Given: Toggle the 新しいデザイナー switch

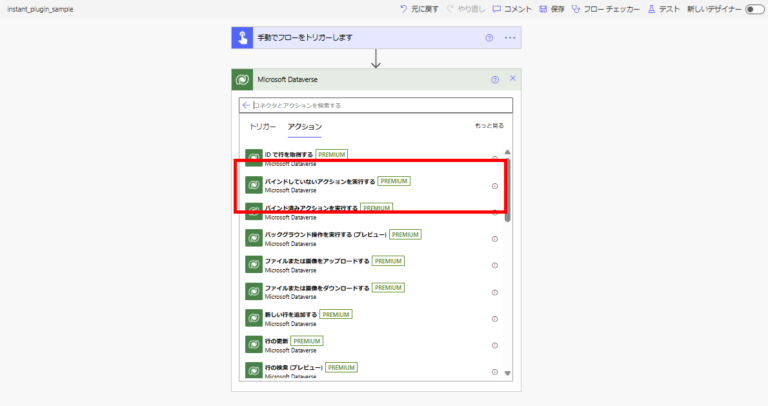Looking at the screenshot, I should 755,9.
